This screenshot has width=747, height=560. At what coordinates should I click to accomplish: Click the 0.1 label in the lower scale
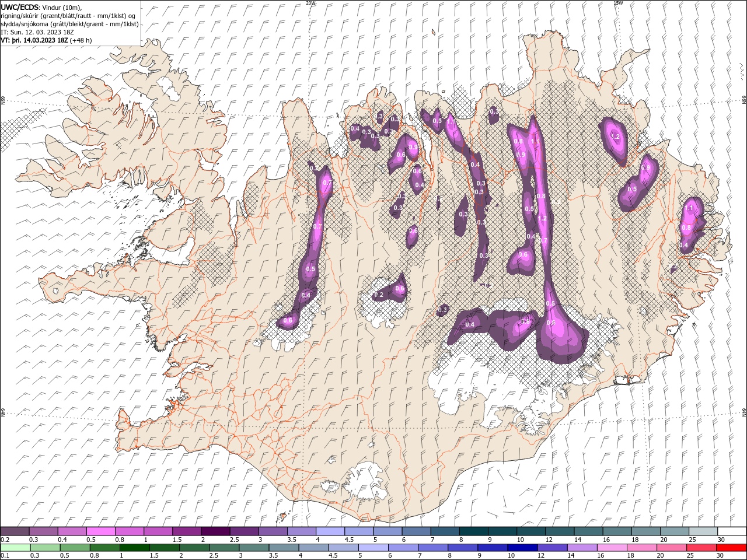tap(5, 556)
